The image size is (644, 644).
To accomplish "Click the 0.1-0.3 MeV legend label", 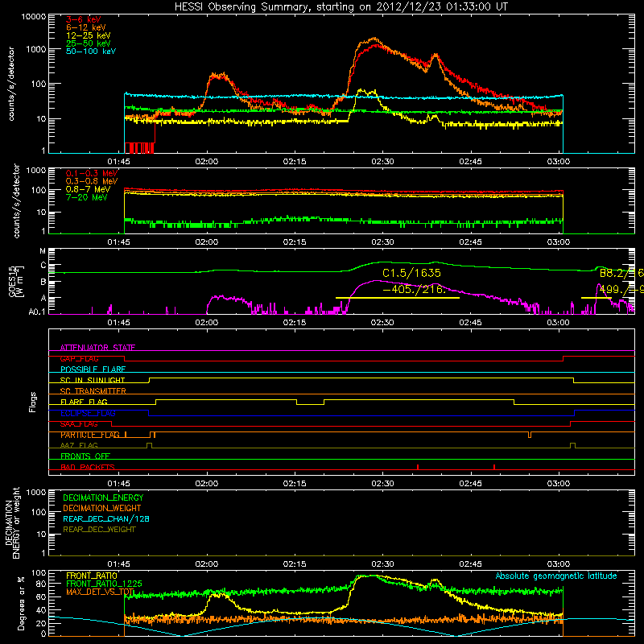I will click(x=92, y=173).
